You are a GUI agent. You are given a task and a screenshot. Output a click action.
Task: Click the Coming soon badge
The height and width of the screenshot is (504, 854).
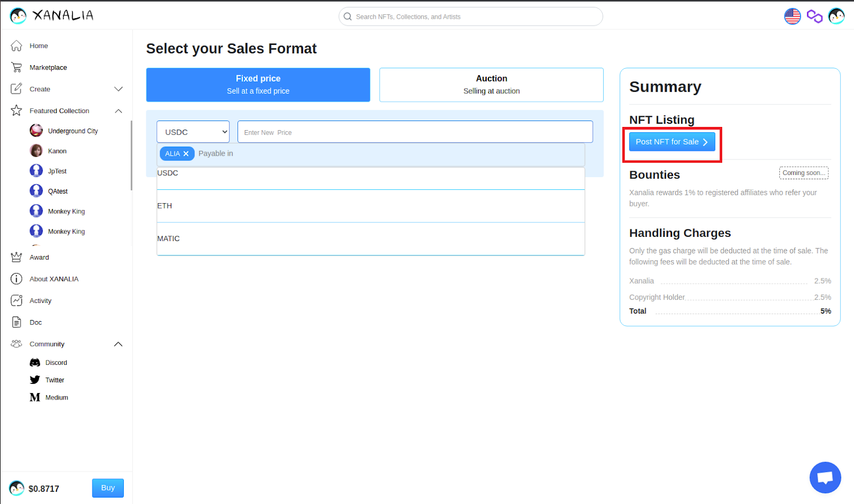click(804, 173)
